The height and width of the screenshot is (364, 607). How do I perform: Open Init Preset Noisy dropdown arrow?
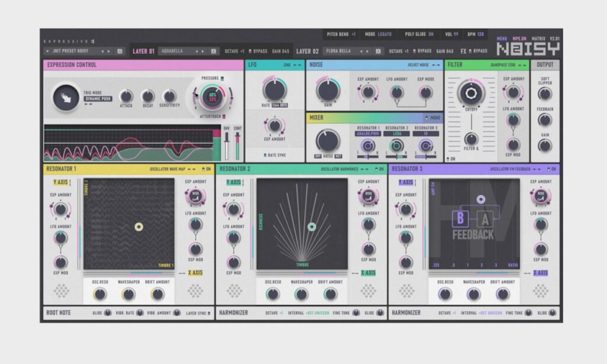pyautogui.click(x=47, y=51)
